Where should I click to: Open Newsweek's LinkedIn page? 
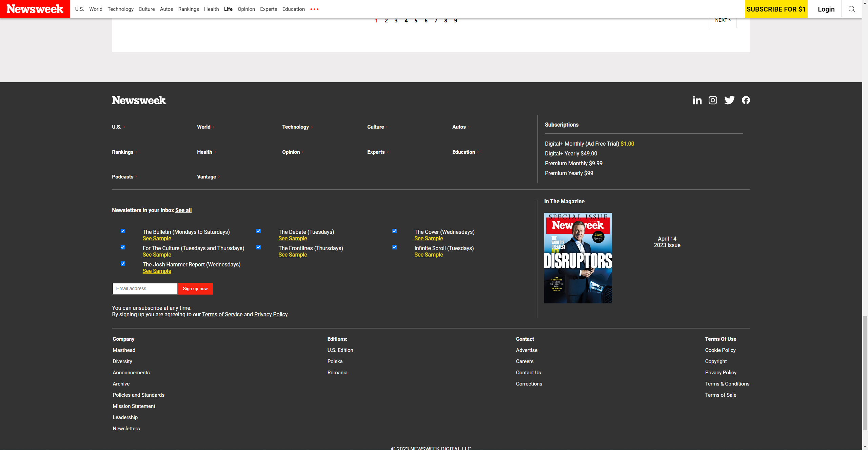pos(697,100)
